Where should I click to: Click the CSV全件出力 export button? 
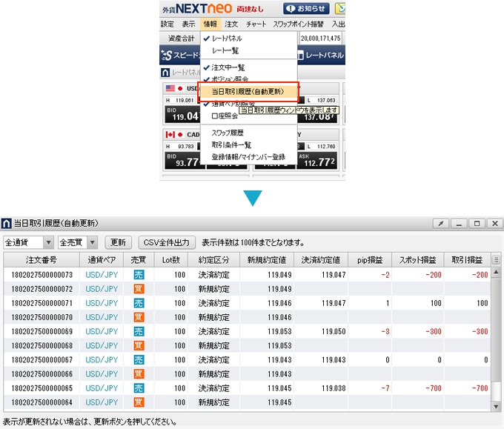(x=167, y=242)
